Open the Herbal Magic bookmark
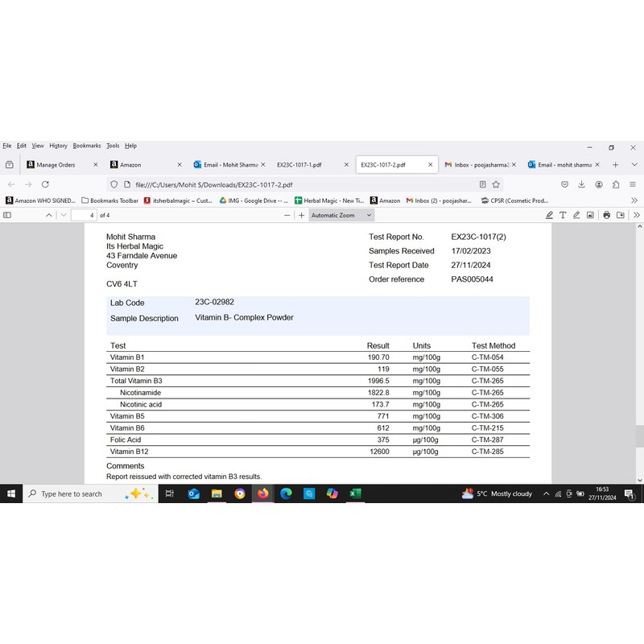644x644 pixels. click(x=328, y=200)
